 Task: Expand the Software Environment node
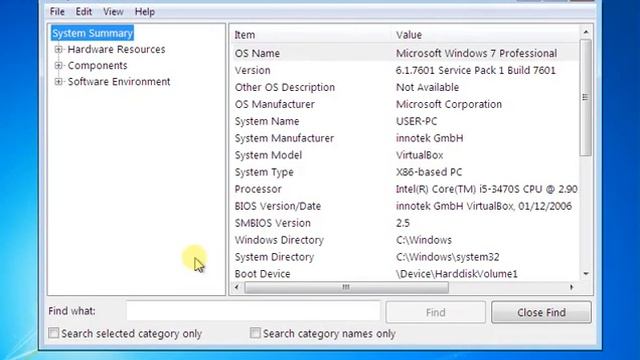coord(58,82)
